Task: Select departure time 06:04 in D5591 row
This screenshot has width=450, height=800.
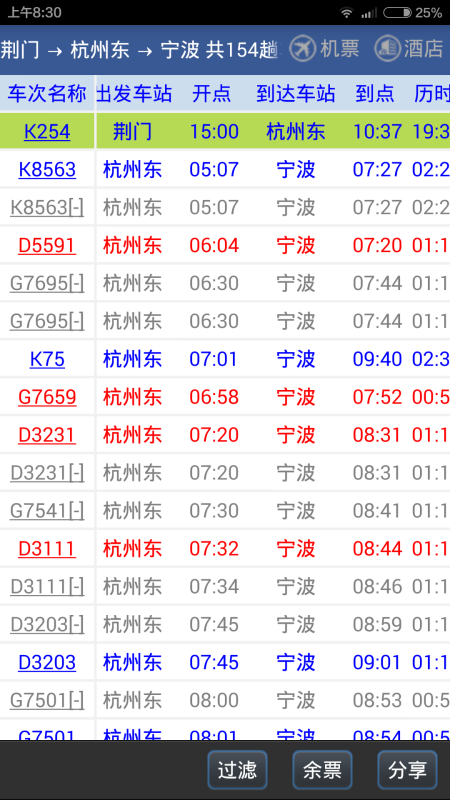Action: (214, 245)
